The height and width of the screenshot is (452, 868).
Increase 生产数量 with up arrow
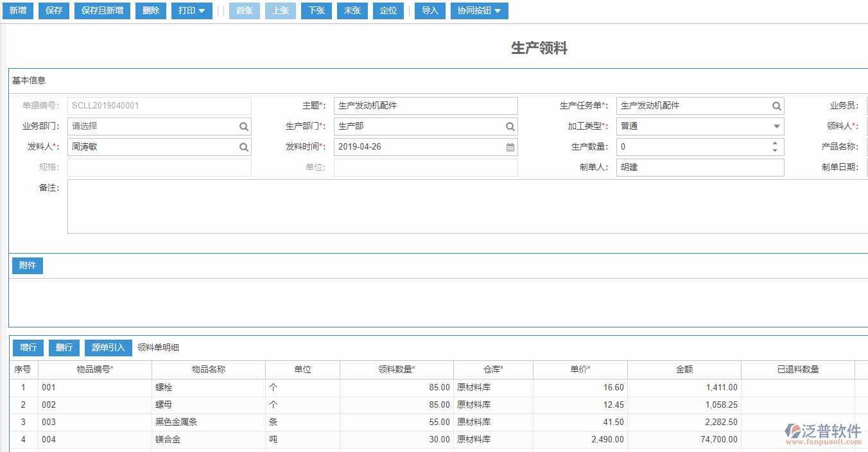[775, 143]
